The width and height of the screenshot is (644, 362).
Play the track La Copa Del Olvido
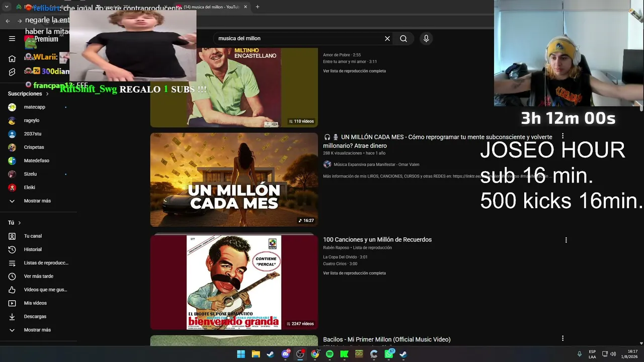point(345,257)
